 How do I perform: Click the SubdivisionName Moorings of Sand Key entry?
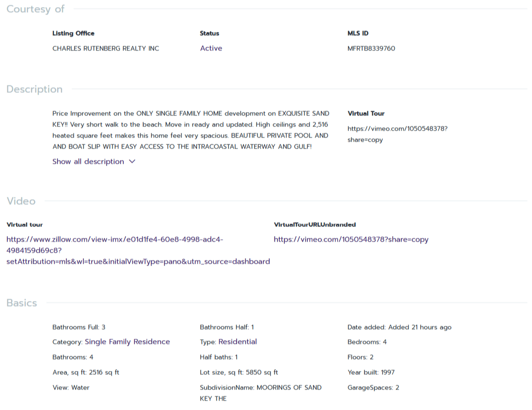260,393
